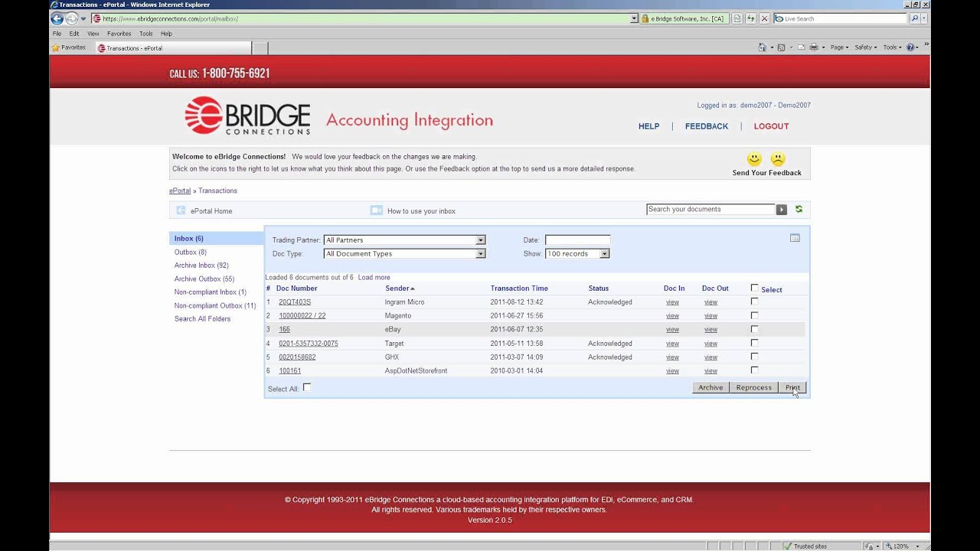This screenshot has height=551, width=980.
Task: Click the Live Search input box
Action: [x=840, y=18]
